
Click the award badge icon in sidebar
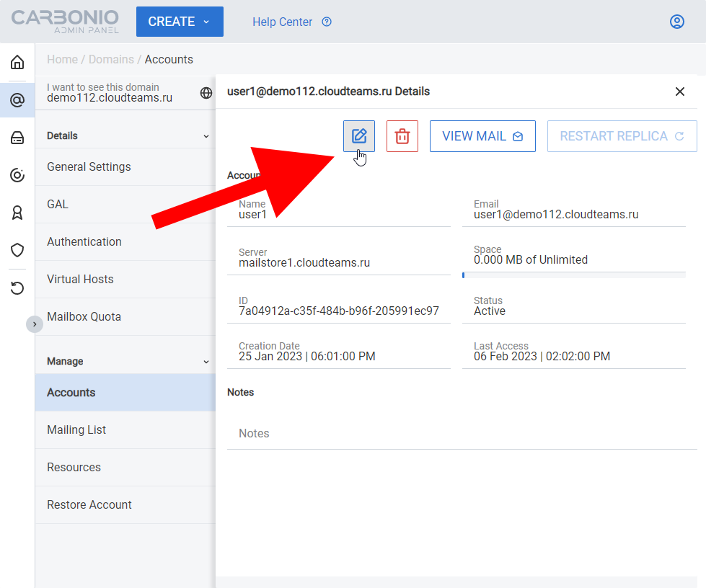[x=17, y=213]
